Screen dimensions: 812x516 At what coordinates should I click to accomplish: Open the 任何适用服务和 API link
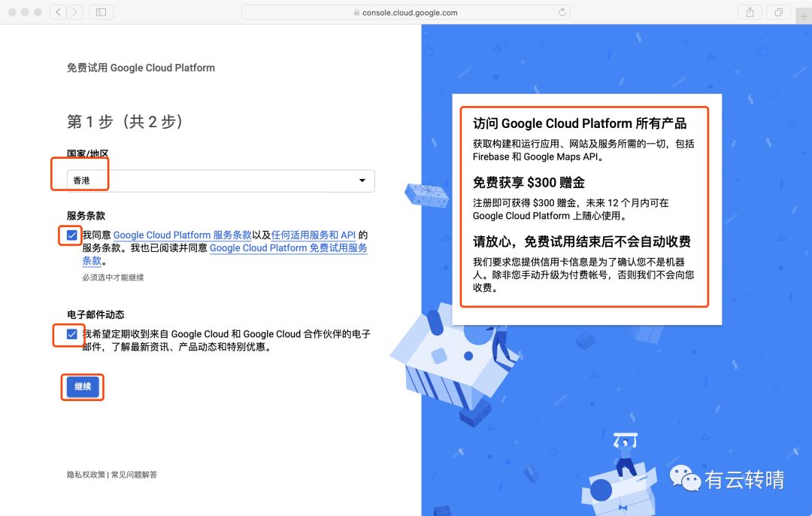tap(313, 235)
